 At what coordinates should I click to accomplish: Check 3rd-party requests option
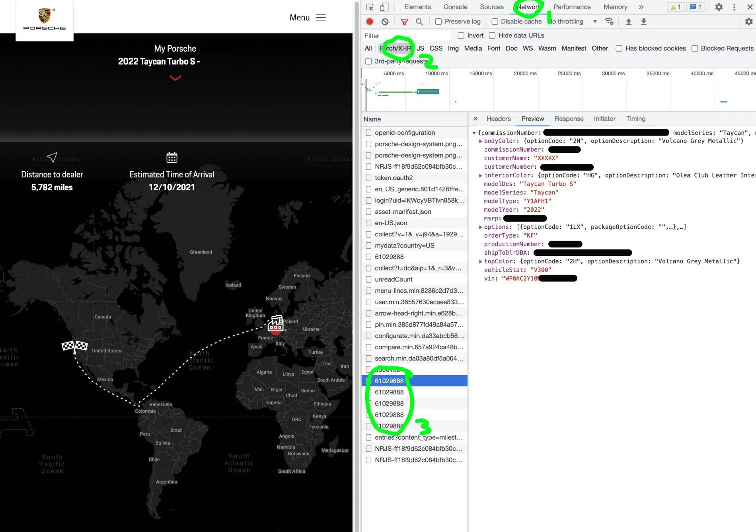coord(368,61)
